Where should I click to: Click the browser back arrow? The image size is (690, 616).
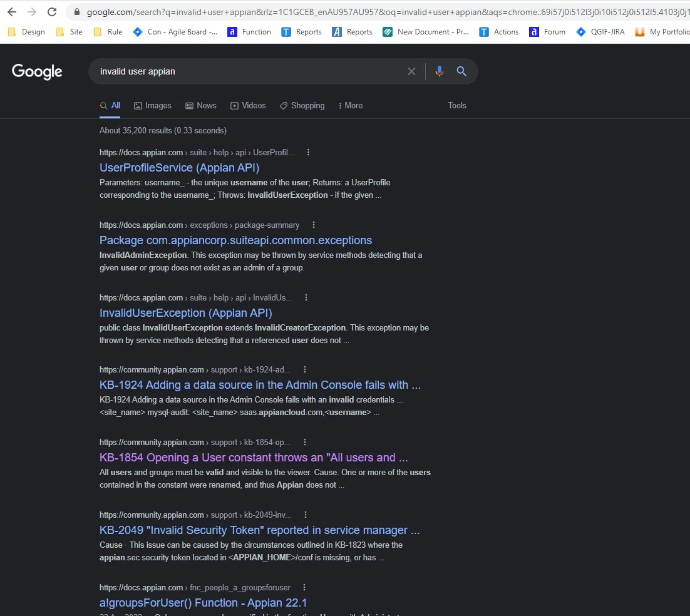[x=12, y=12]
